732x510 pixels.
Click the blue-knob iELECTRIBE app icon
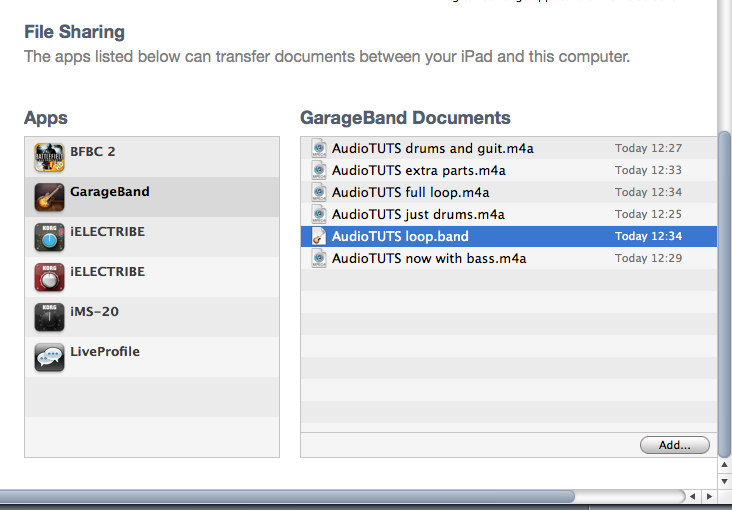coord(49,237)
